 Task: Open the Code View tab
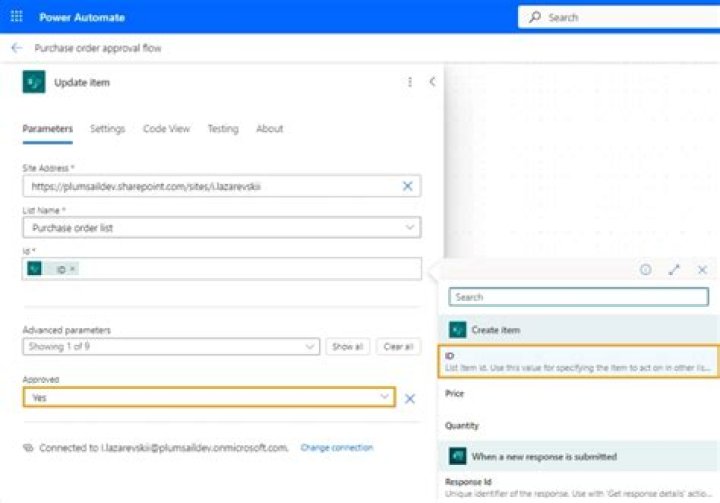[166, 129]
